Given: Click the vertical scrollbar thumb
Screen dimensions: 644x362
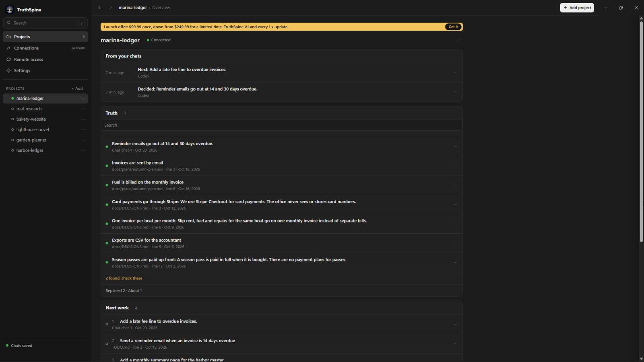Looking at the screenshot, I should pyautogui.click(x=641, y=132).
